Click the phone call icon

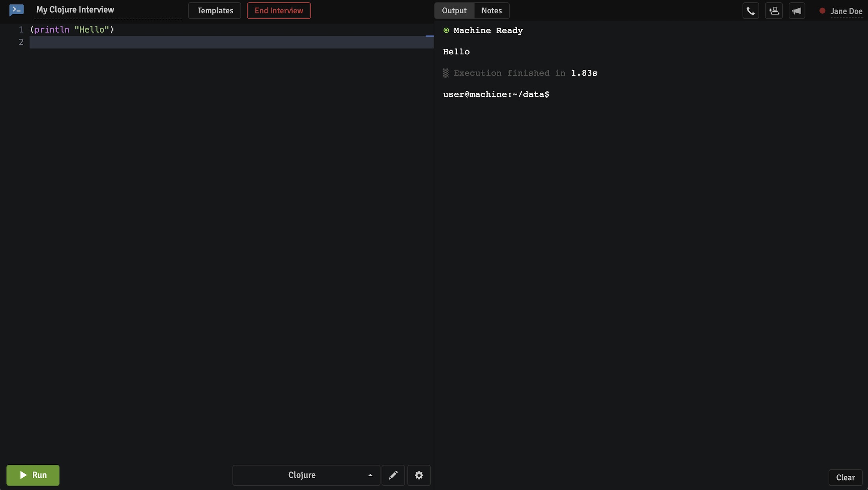750,11
